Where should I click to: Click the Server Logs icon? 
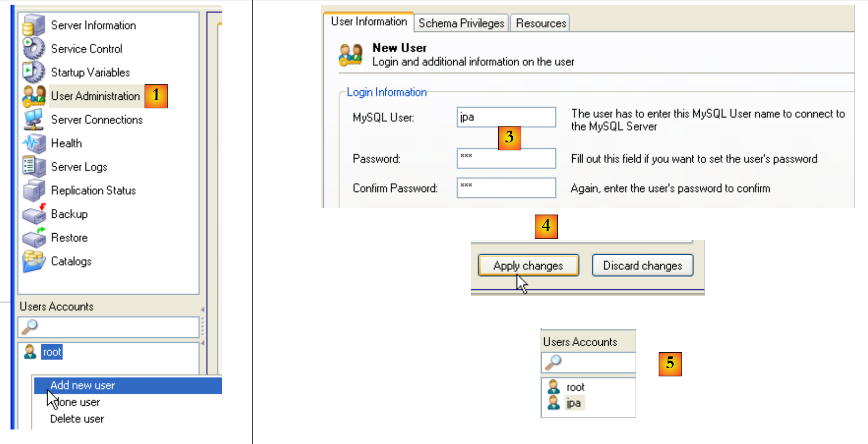point(33,167)
